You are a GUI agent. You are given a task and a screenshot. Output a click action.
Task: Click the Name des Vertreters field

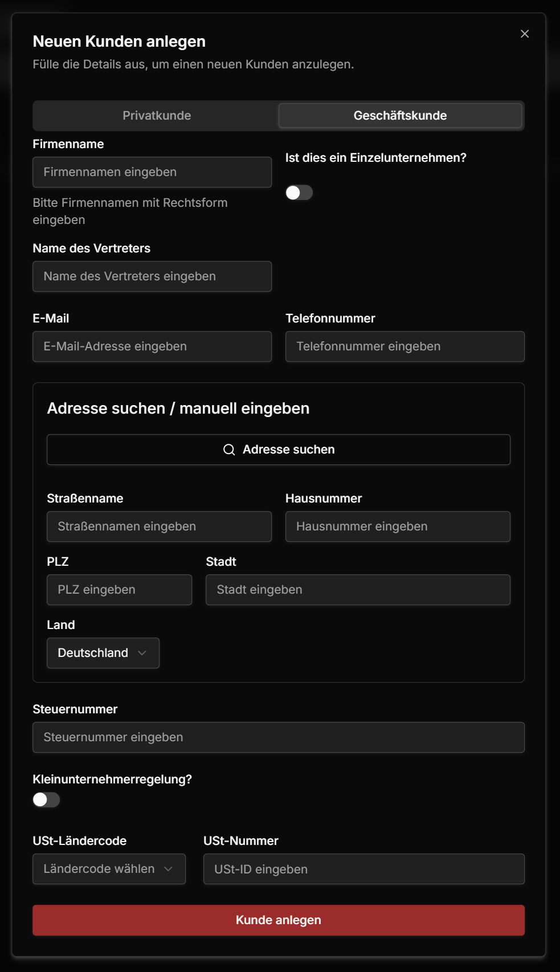click(x=152, y=276)
